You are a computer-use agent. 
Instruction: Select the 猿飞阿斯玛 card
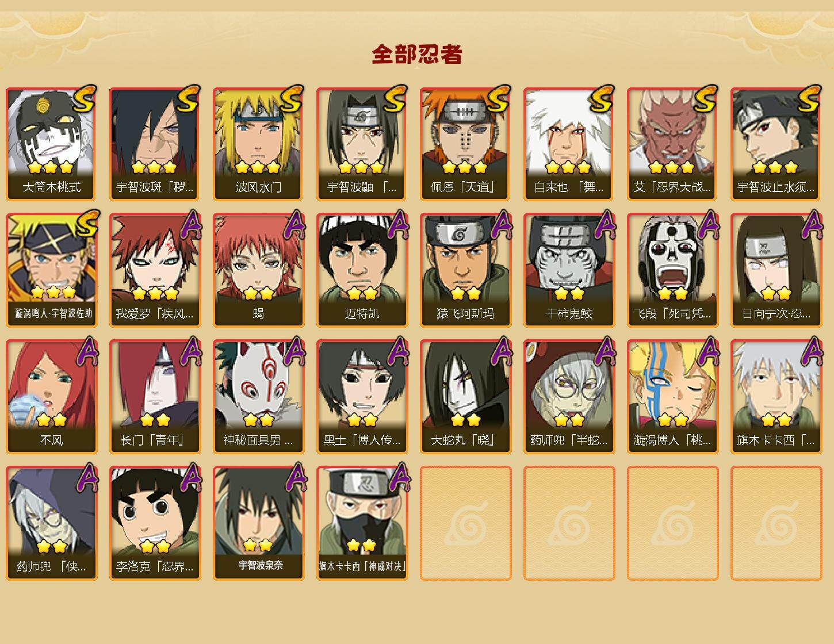(466, 270)
